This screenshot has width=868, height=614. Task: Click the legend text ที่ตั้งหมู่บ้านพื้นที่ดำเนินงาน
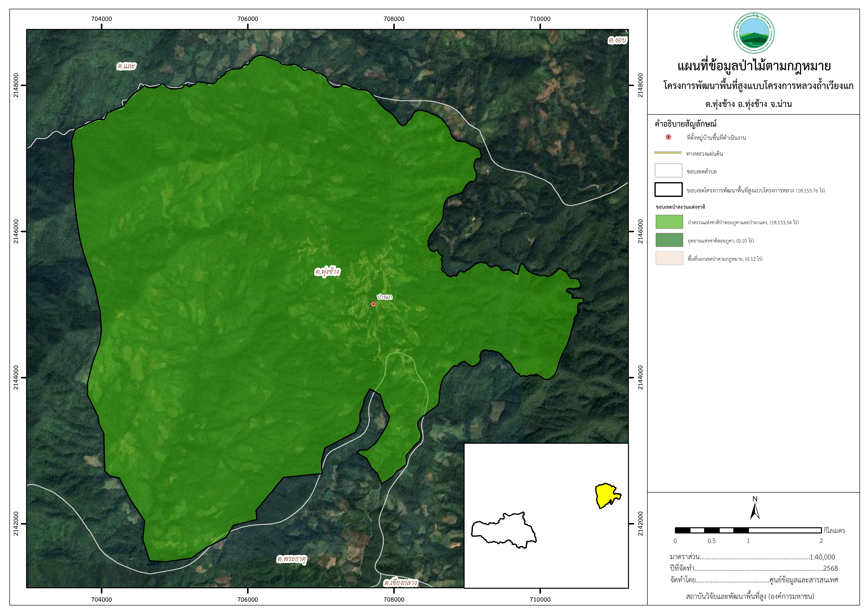(x=716, y=138)
